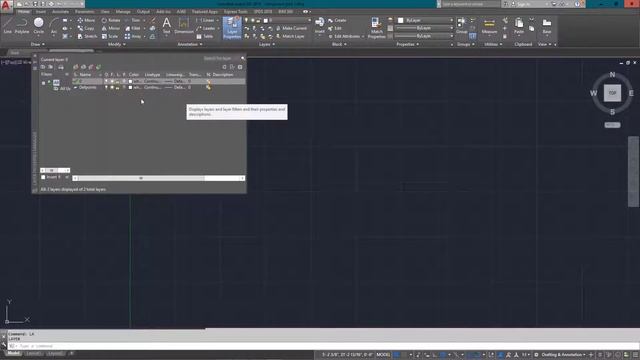This screenshot has height=360, width=640.
Task: Click layer list horizontal scrollbar
Action: 159,178
